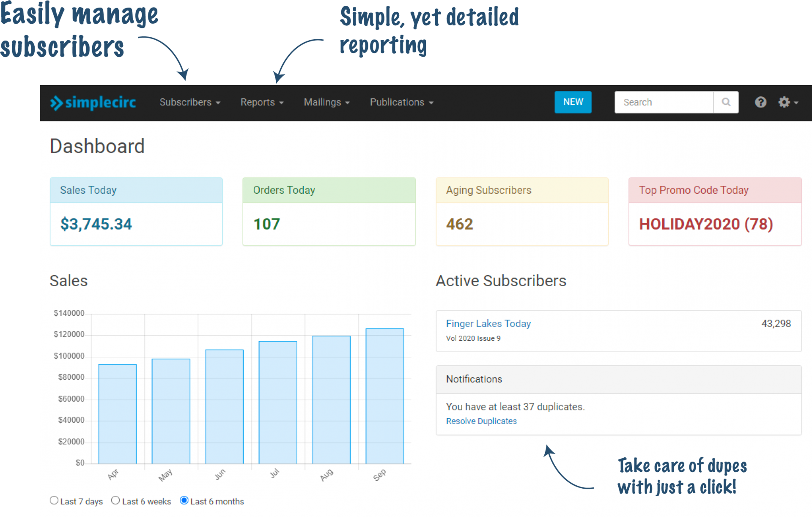Click the Resolve Duplicates link
Image resolution: width=812 pixels, height=517 pixels.
[x=481, y=421]
